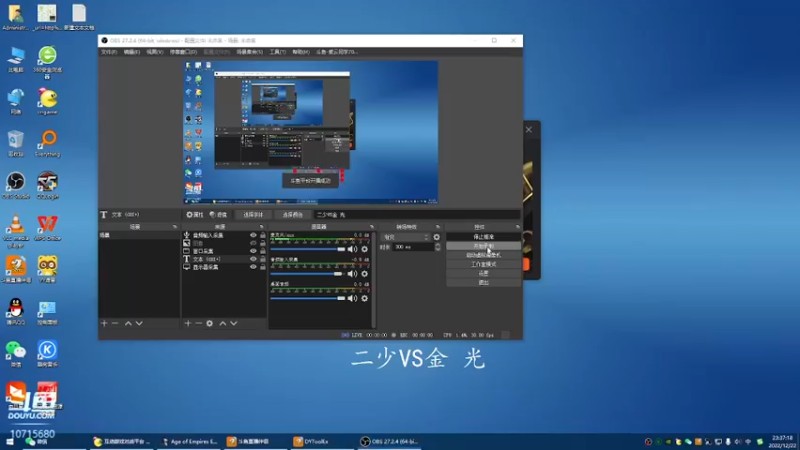Open source Properties button in source toolbar

(195, 215)
